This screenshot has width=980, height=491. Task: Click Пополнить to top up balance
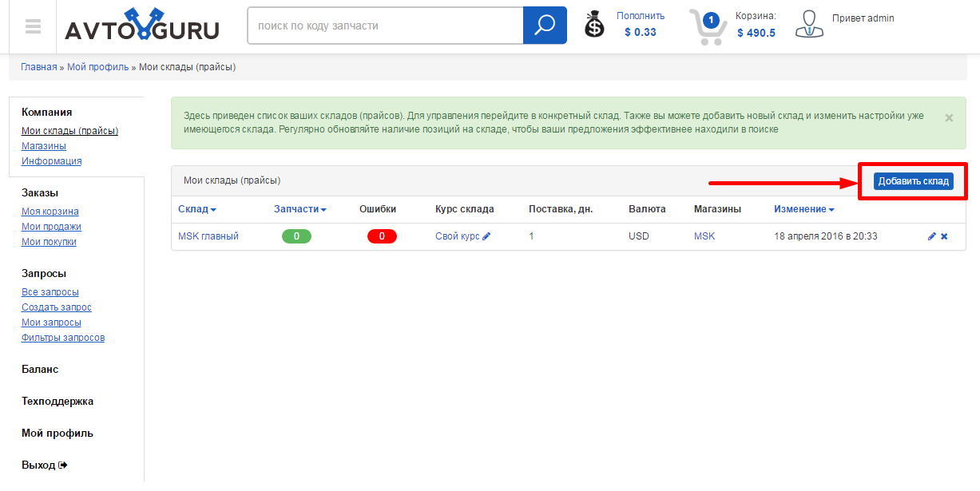[x=640, y=16]
